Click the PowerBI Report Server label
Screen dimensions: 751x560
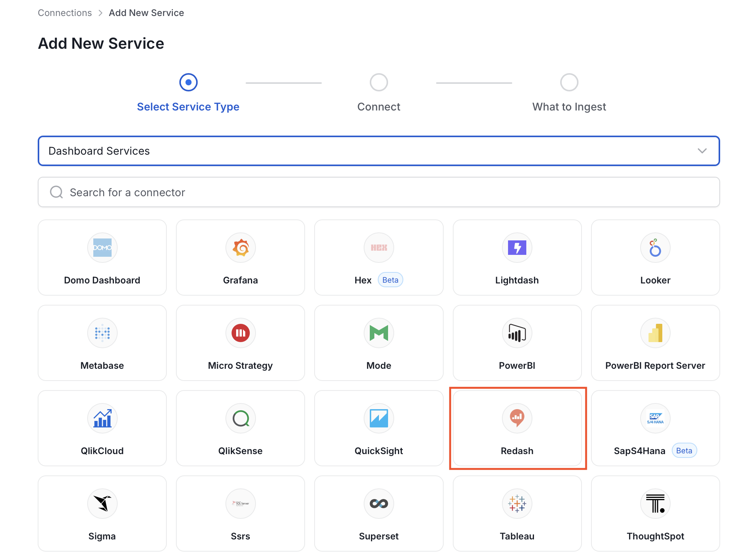point(655,366)
